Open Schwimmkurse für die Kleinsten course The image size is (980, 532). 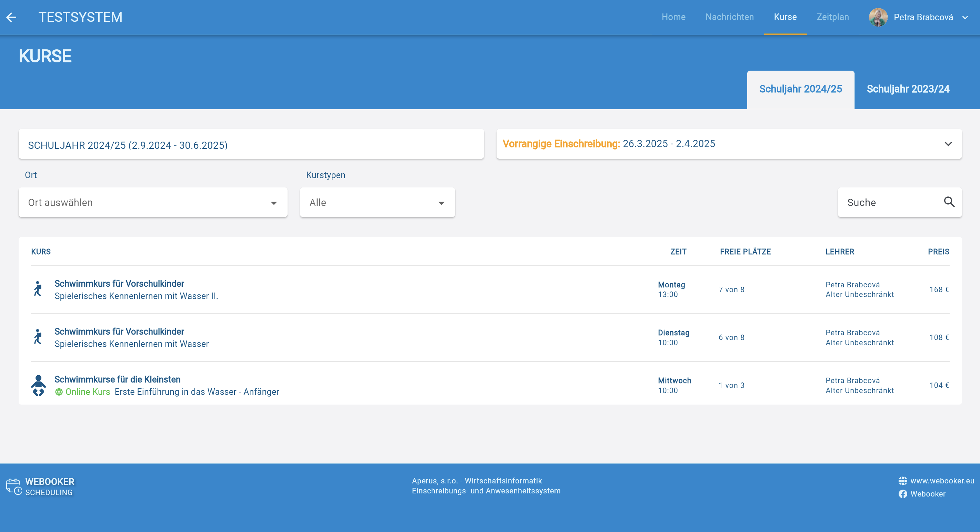point(117,379)
